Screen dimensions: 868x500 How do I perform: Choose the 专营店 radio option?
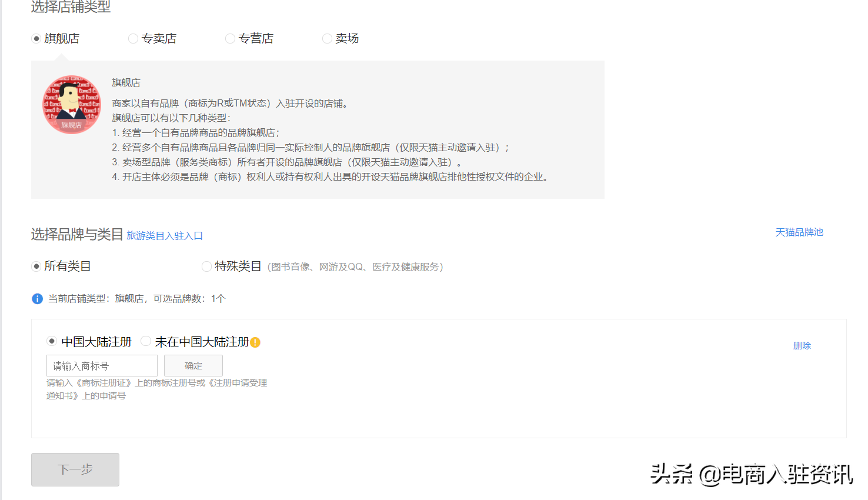230,38
